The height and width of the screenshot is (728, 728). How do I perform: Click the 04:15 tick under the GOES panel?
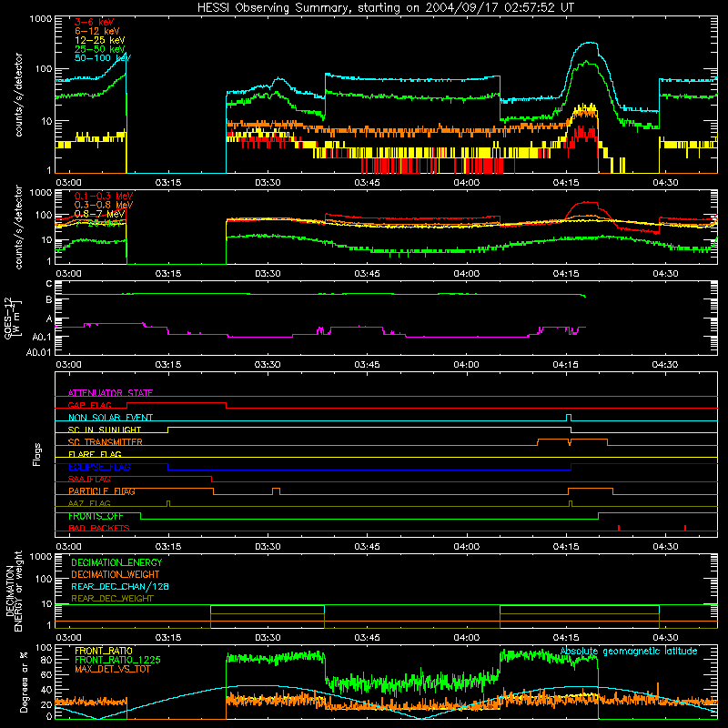(x=565, y=365)
